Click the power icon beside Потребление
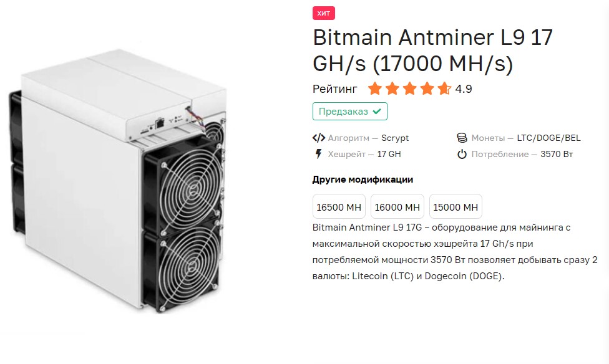This screenshot has height=364, width=609. [x=462, y=153]
